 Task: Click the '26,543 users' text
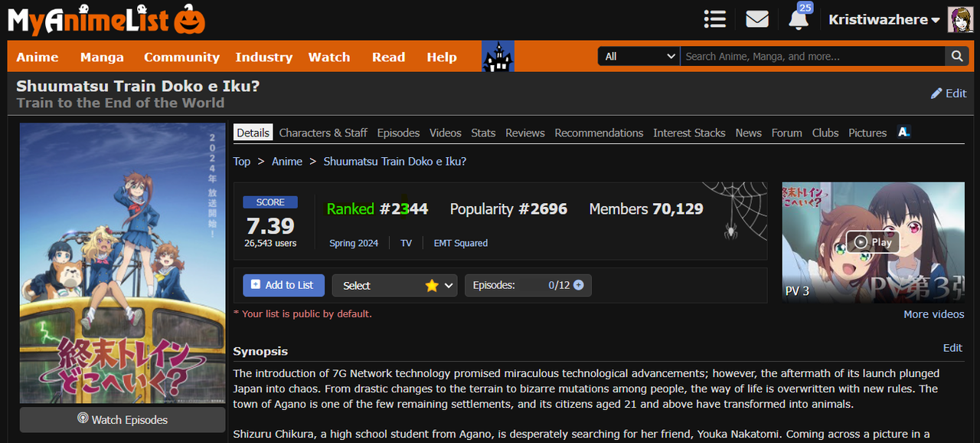(270, 243)
